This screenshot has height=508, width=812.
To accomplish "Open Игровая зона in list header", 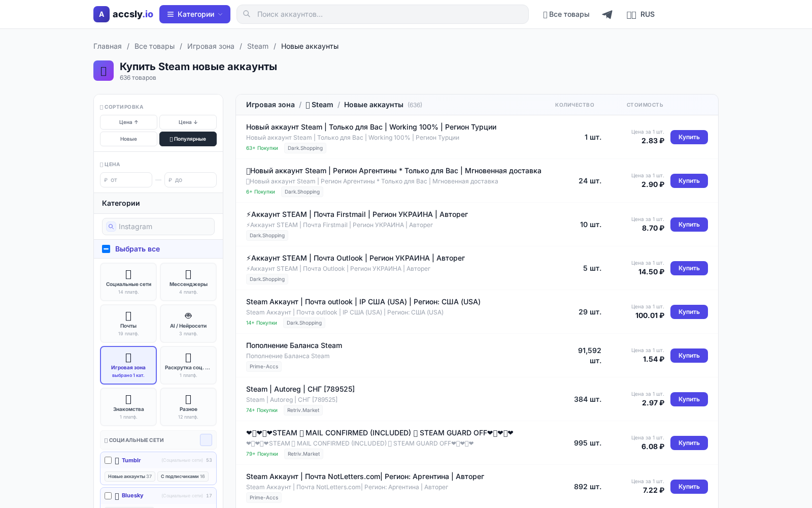I will 270,105.
